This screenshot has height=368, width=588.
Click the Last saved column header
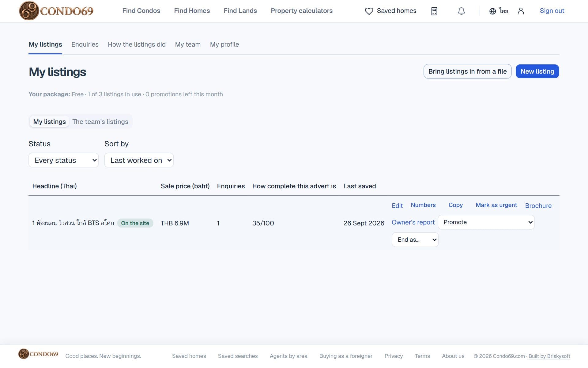click(x=360, y=186)
